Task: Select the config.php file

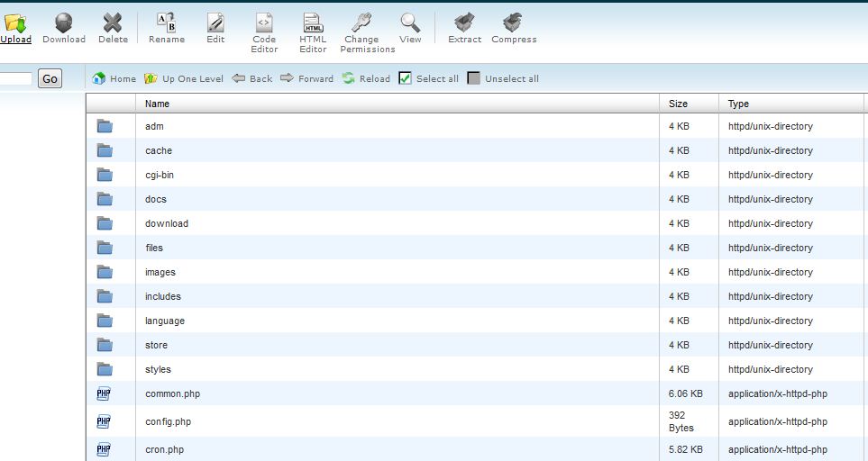Action: pos(168,421)
